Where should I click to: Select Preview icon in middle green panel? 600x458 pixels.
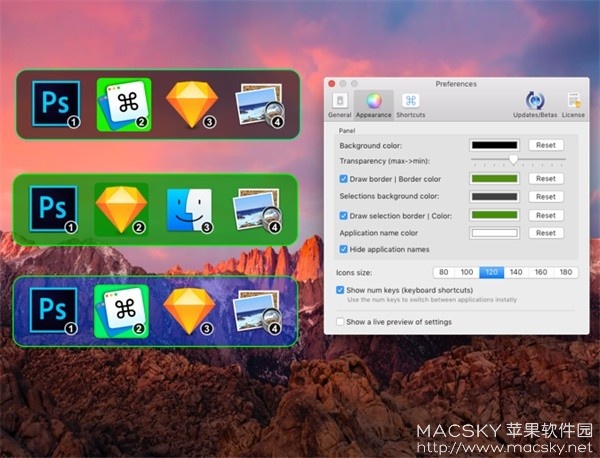tap(257, 210)
